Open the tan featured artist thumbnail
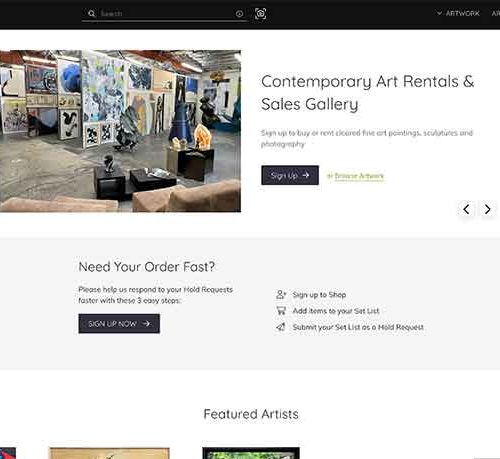The image size is (500, 459). pos(109,453)
